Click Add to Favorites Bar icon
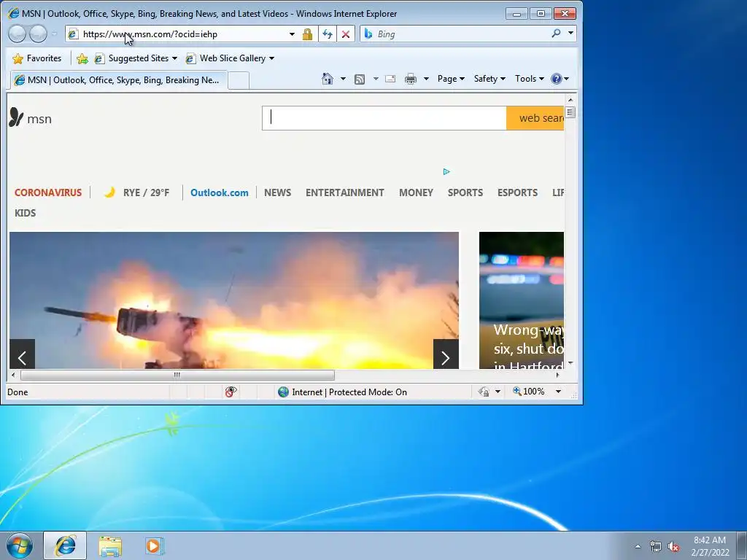The image size is (747, 560). coord(82,58)
